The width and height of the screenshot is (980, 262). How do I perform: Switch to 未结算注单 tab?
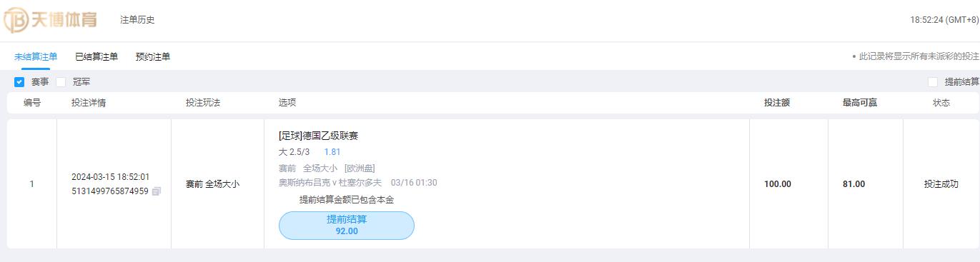coord(36,56)
